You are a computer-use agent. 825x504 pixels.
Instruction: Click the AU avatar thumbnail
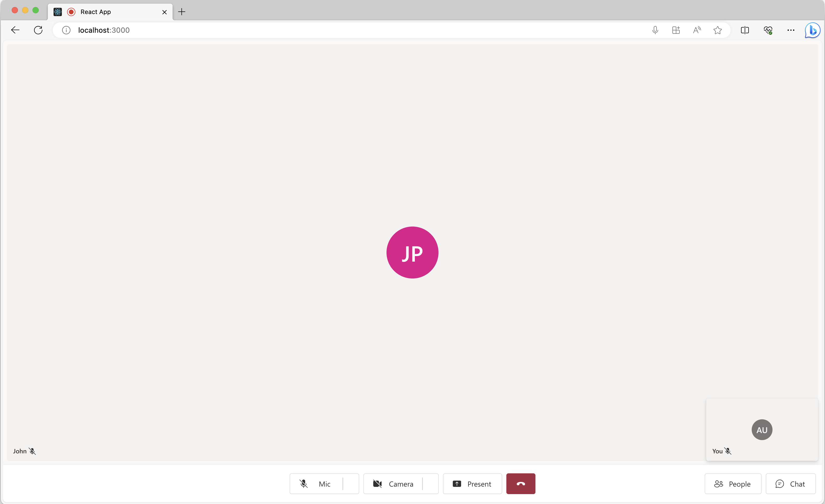point(762,429)
